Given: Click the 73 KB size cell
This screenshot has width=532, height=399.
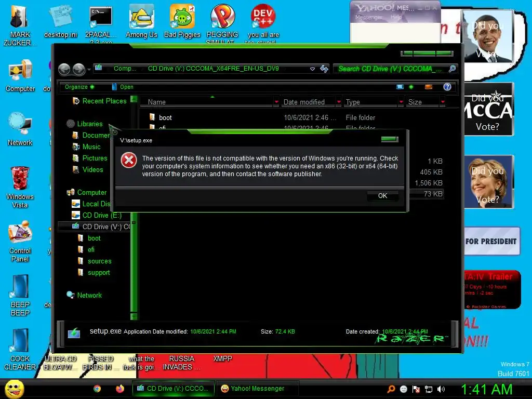Looking at the screenshot, I should pos(433,194).
